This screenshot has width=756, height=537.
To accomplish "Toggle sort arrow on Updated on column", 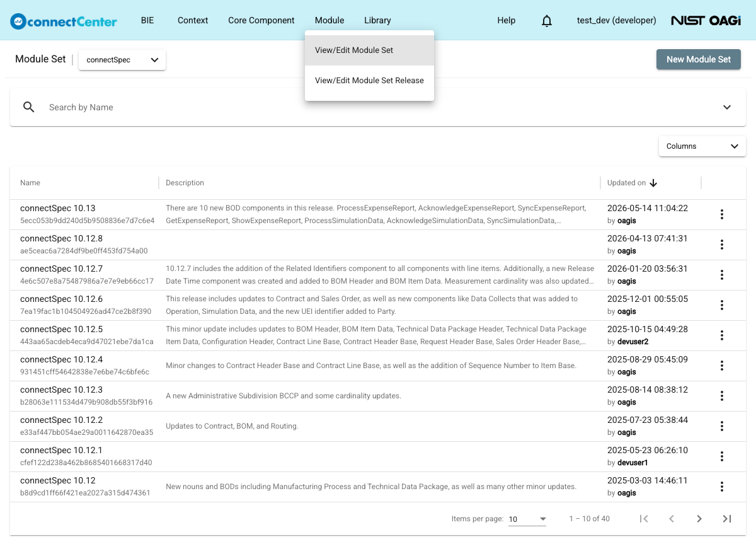I will pos(653,183).
